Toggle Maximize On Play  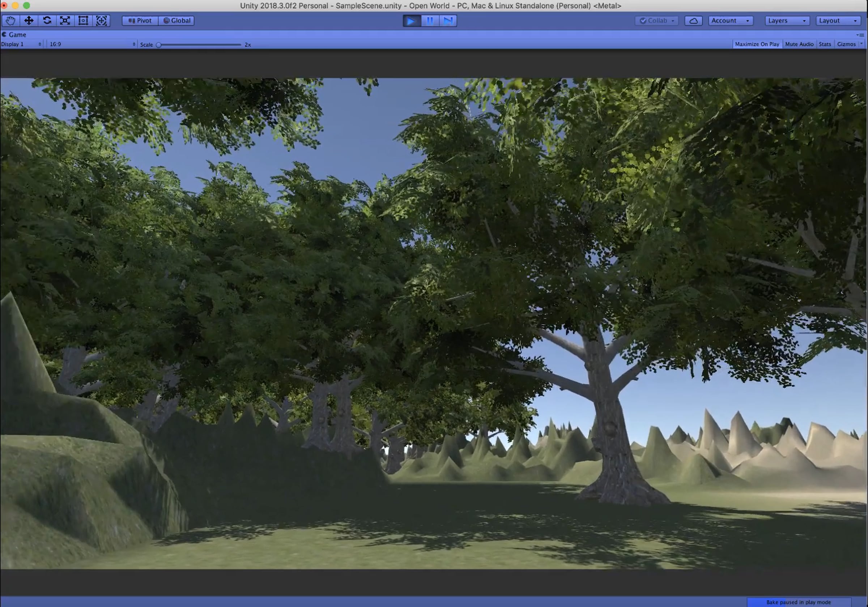pyautogui.click(x=757, y=44)
